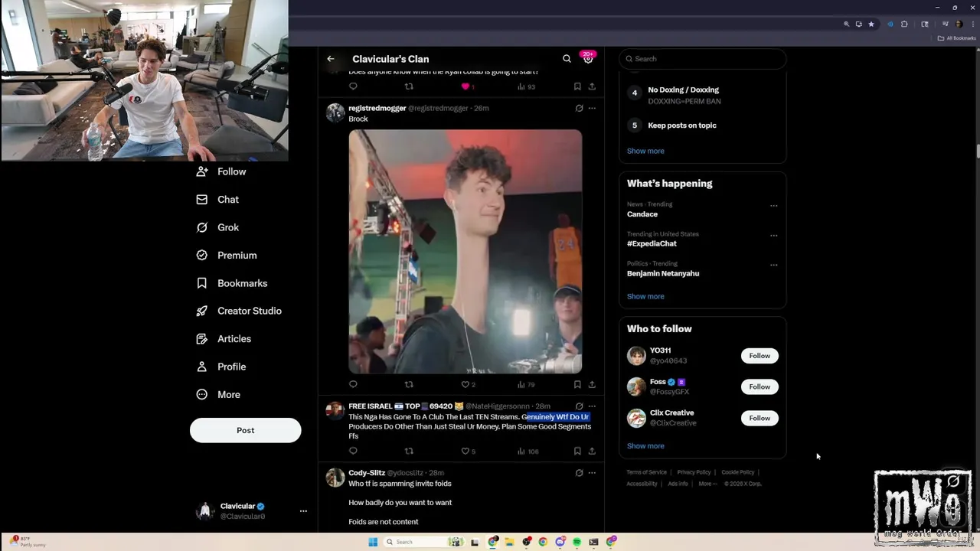Open Windows Start button on taskbar
This screenshot has height=551, width=980.
(373, 542)
